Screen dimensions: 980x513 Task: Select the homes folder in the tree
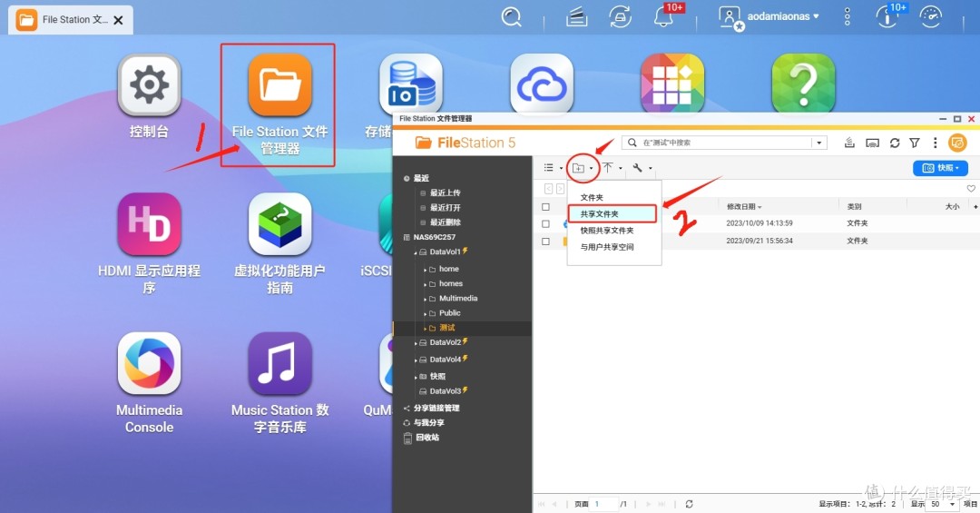pyautogui.click(x=451, y=283)
